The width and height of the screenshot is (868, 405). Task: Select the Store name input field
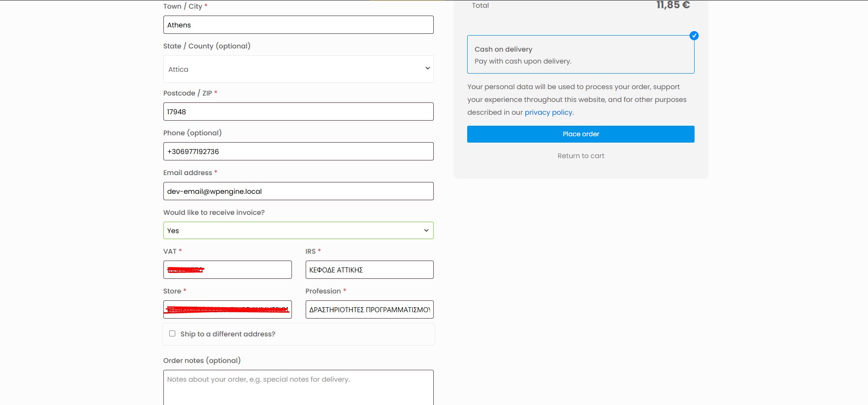(x=227, y=309)
